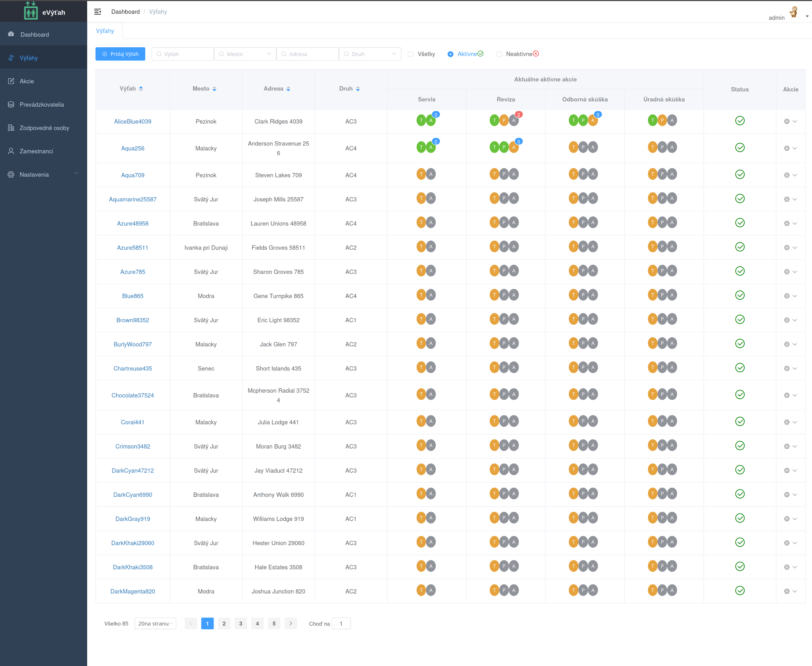
Task: Expand the Nastavenia sidebar menu
Action: [x=43, y=175]
